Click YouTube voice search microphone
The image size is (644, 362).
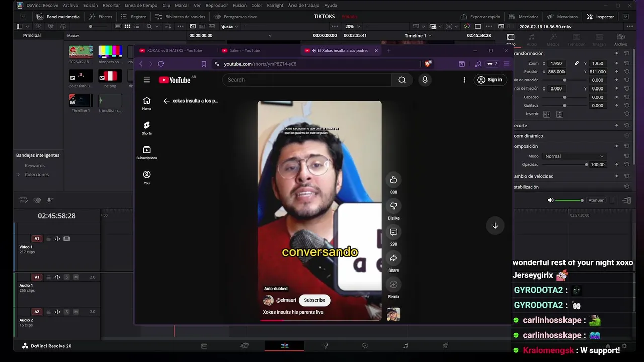(x=425, y=80)
